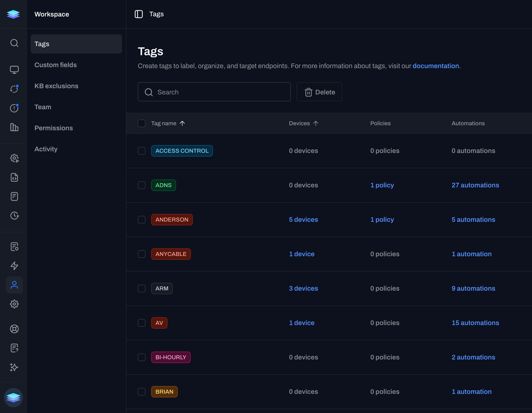The height and width of the screenshot is (413, 532).
Task: Sort using the Tag name arrow icon
Action: coord(182,123)
